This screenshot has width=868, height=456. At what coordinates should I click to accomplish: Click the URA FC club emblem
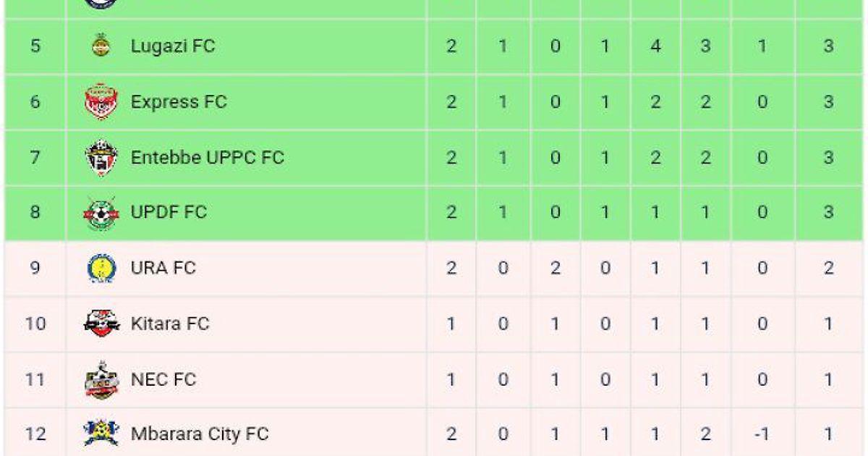101,268
